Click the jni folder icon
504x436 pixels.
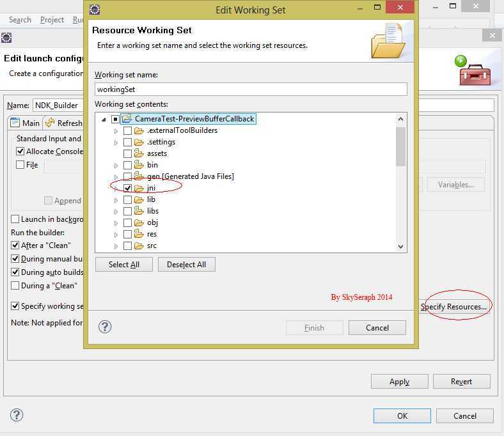pyautogui.click(x=139, y=188)
